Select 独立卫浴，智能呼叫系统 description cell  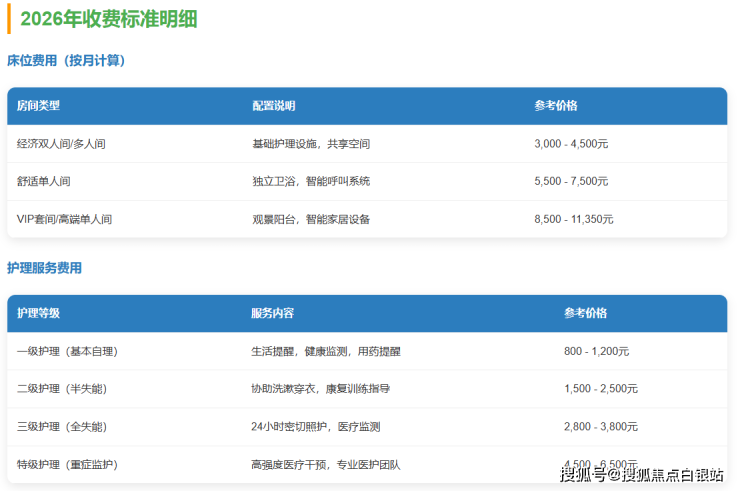311,182
